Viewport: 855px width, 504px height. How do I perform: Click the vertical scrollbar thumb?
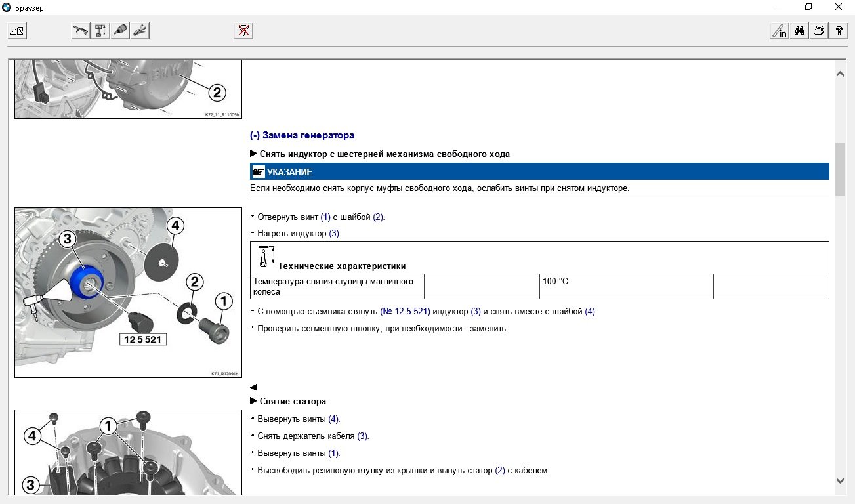840,169
